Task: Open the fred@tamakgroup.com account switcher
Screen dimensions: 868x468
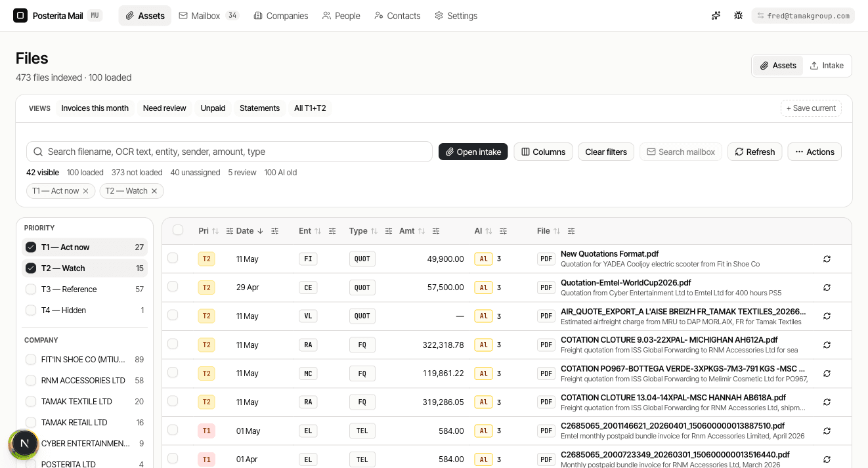Action: click(803, 16)
